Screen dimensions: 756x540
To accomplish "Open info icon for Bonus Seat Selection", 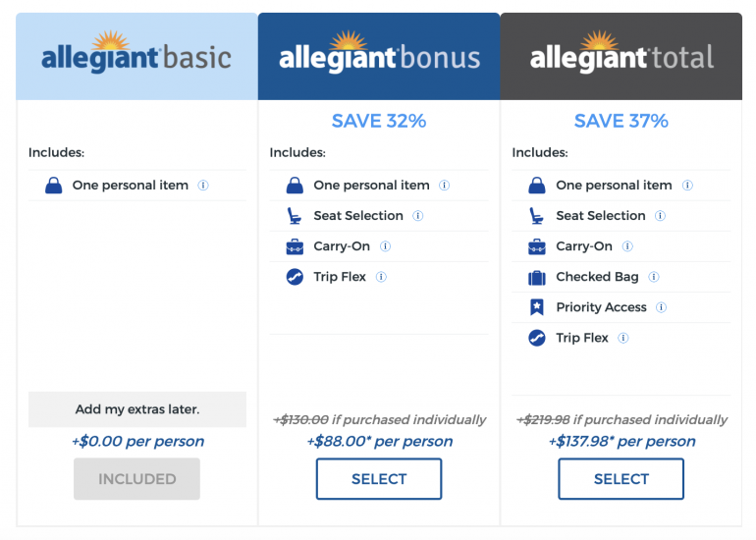I will [418, 216].
